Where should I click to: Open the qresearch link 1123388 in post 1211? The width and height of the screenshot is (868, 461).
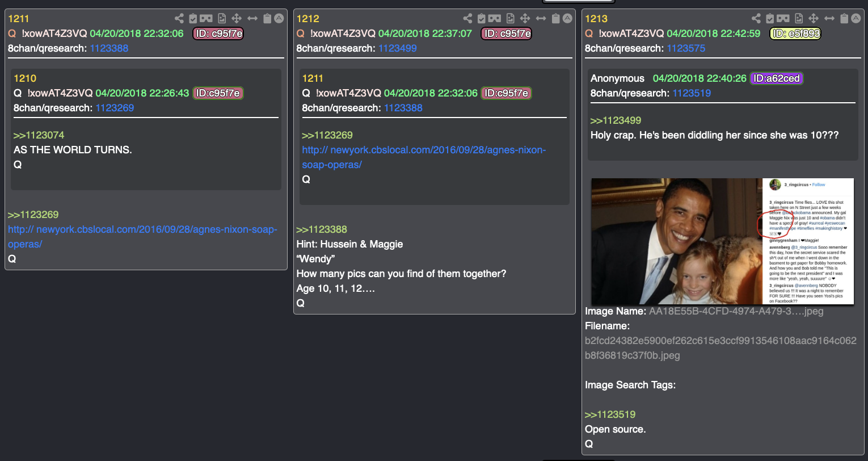[109, 48]
